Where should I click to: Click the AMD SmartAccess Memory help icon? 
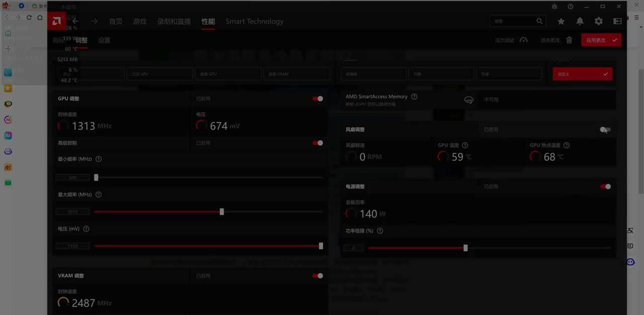pyautogui.click(x=414, y=97)
